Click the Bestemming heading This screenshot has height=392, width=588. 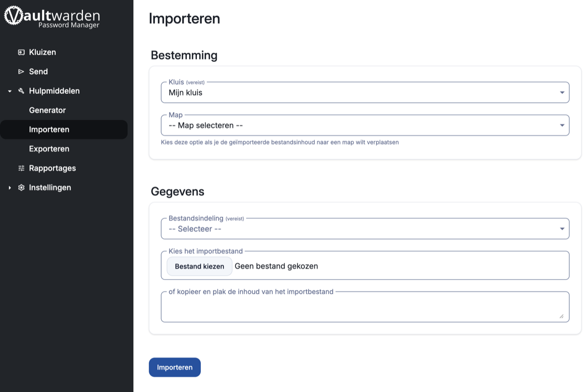tap(184, 55)
